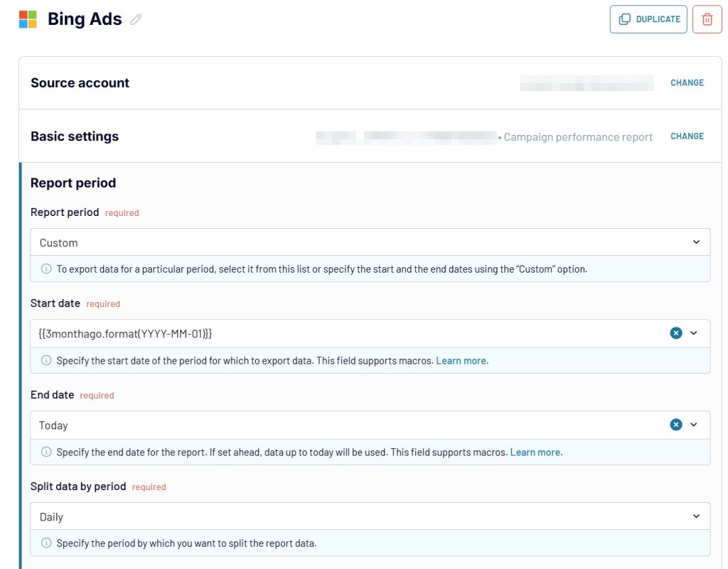728x569 pixels.
Task: Click the DUPLICATE button
Action: coord(648,19)
